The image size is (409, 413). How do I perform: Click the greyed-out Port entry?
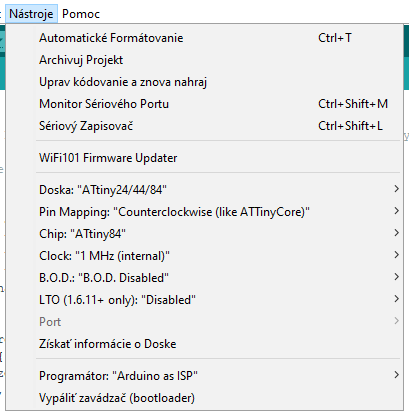[x=204, y=322]
